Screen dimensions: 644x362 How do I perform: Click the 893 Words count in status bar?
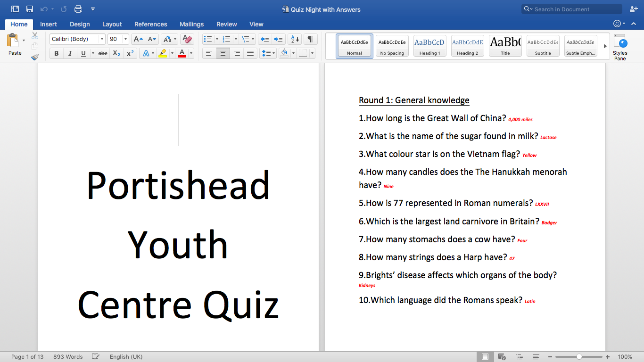(68, 357)
